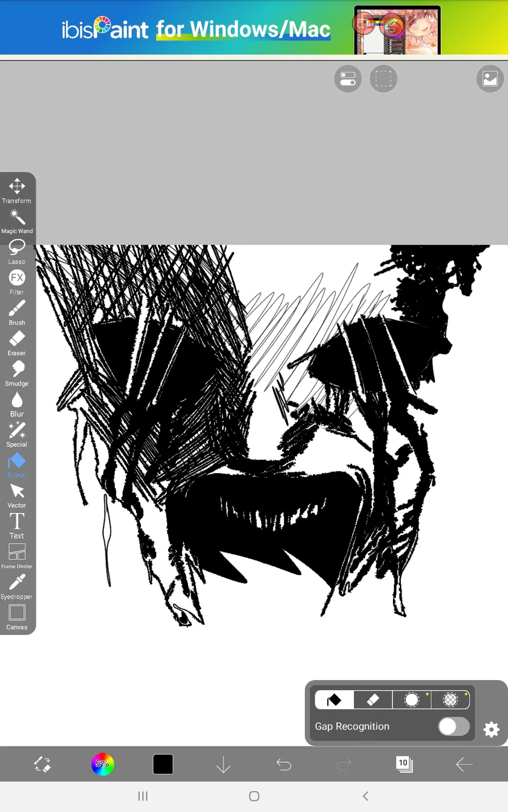
Task: Select the Eyedropper tool
Action: 17,587
